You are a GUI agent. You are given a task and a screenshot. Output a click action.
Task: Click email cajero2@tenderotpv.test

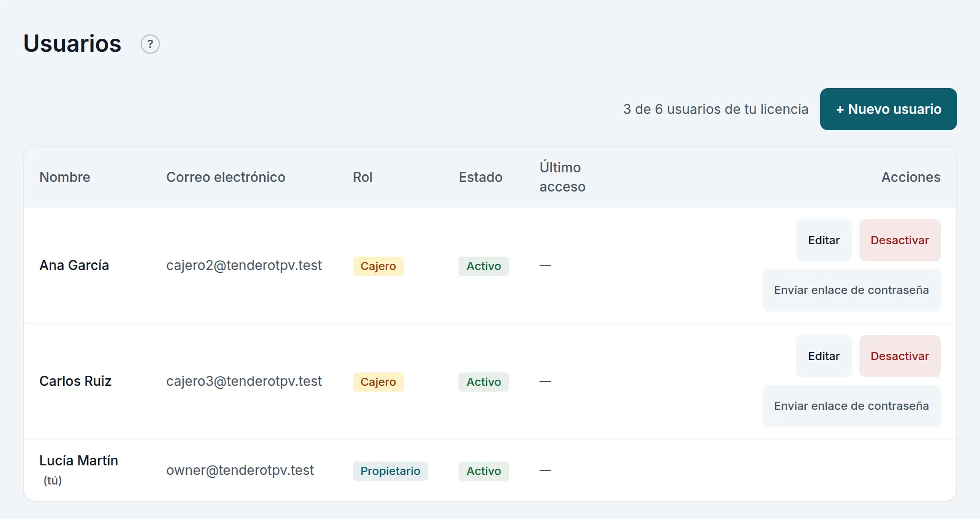(244, 265)
